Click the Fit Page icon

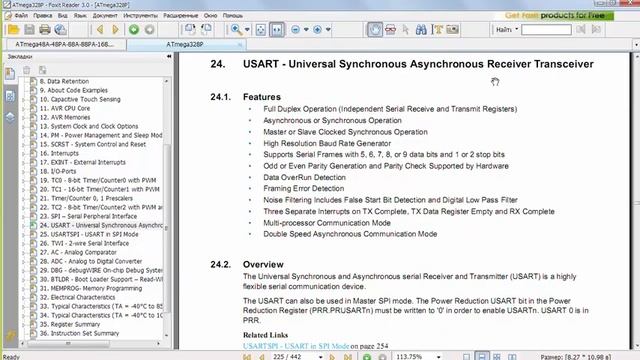260,29
